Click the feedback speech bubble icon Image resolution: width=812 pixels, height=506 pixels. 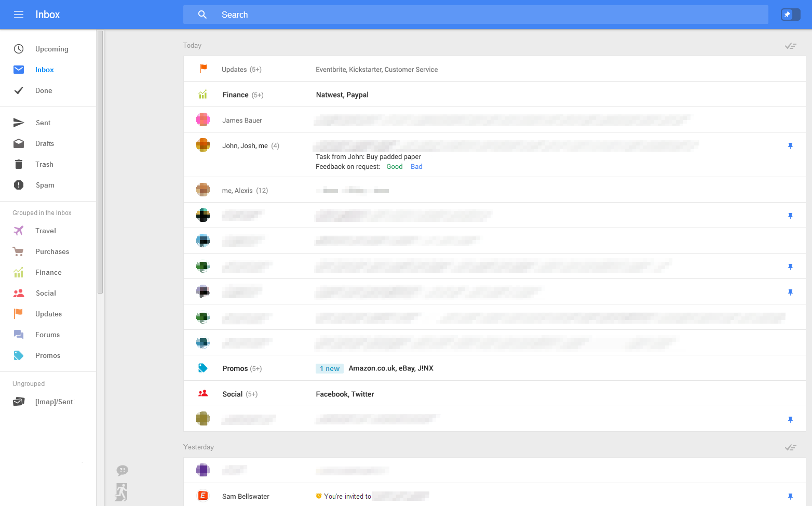coord(122,471)
